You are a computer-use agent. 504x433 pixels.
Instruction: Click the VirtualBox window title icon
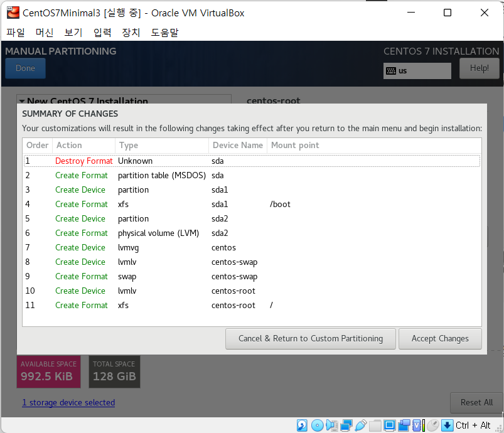pos(13,13)
